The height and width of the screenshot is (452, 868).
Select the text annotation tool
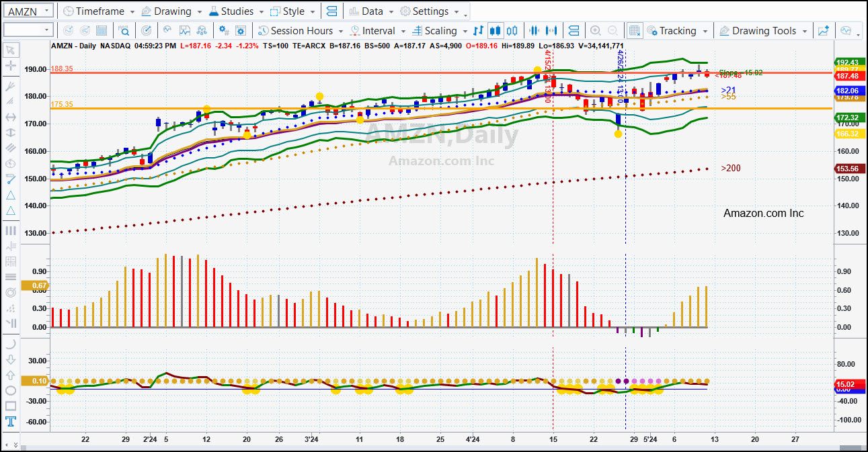11,422
